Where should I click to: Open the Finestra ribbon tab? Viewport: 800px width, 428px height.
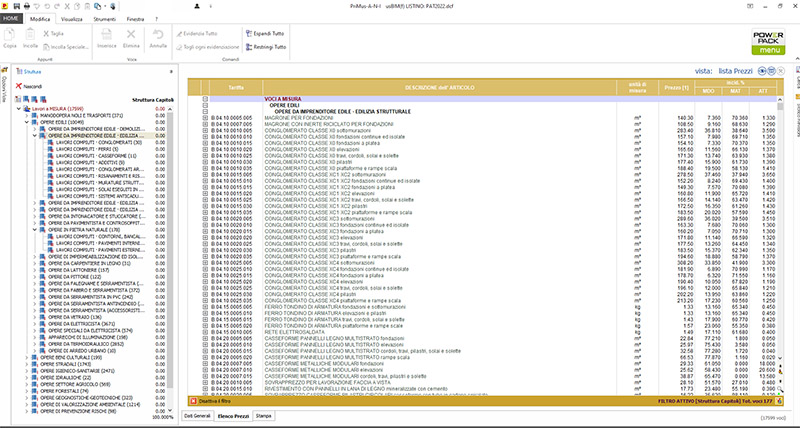pos(135,19)
